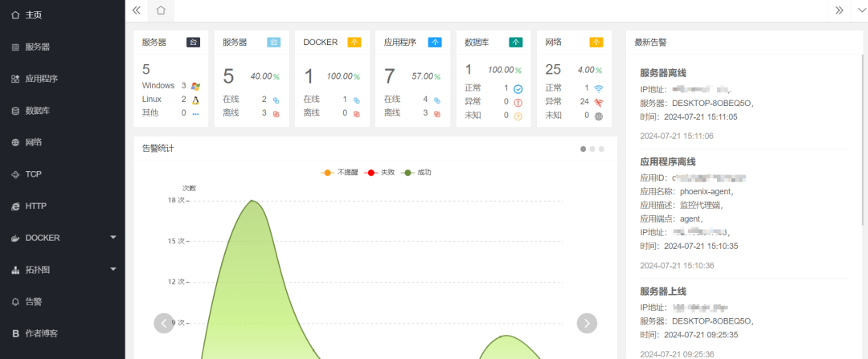Screen dimensions: 868x359
Task: Click the blue 个 badge on 应用程序 card
Action: (x=435, y=42)
